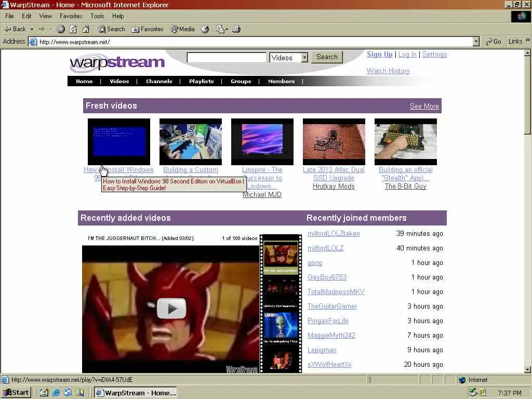Open member goog profile
This screenshot has height=399, width=532.
point(314,262)
